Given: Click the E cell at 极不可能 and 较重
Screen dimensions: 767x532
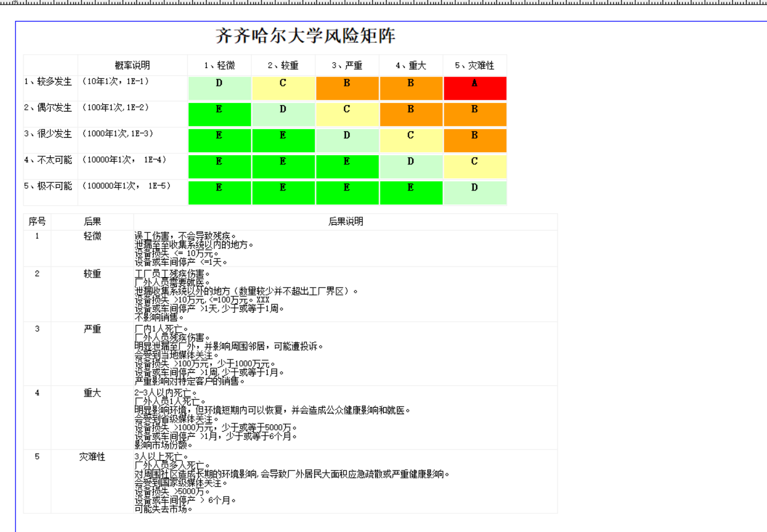Looking at the screenshot, I should click(x=283, y=193).
